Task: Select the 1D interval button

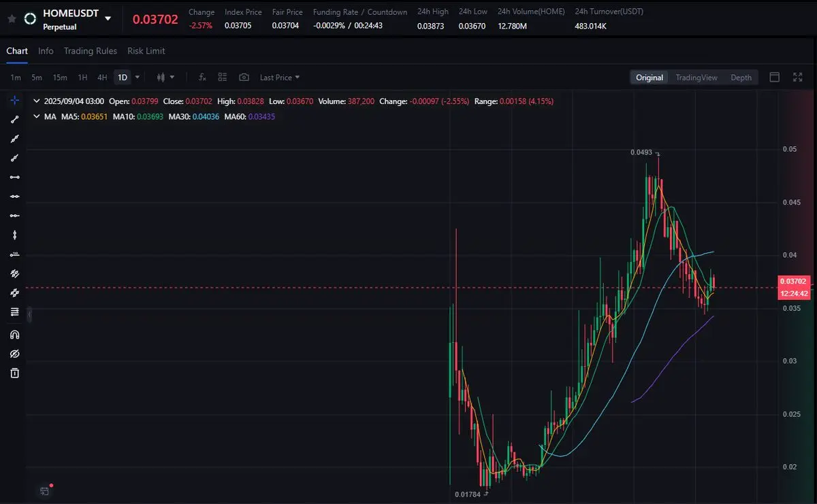Action: point(123,78)
